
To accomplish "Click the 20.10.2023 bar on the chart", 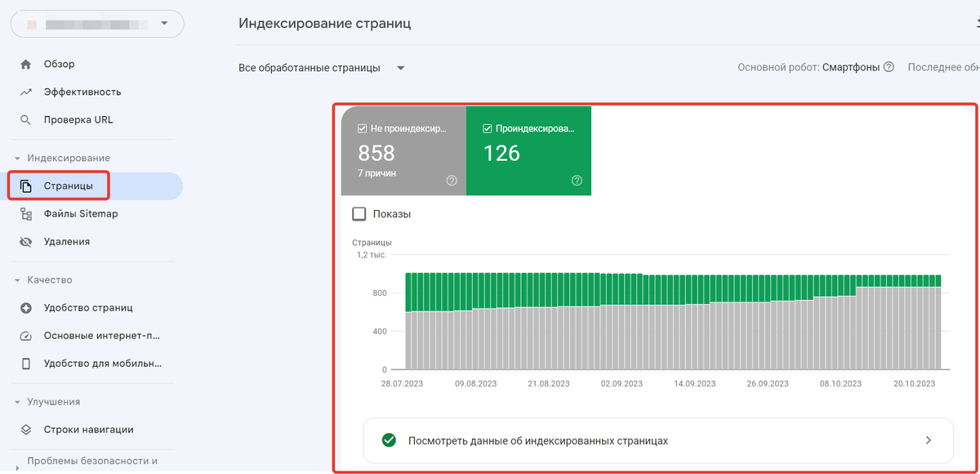I will (913, 327).
